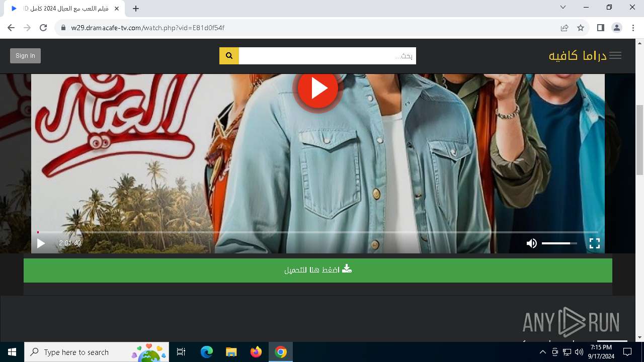
Task: Launch Firefox from the taskbar
Action: click(256, 352)
